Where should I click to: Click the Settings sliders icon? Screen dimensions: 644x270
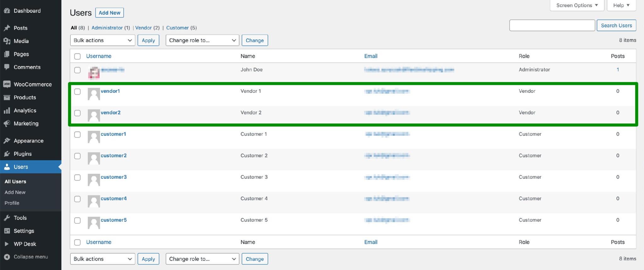(x=7, y=231)
